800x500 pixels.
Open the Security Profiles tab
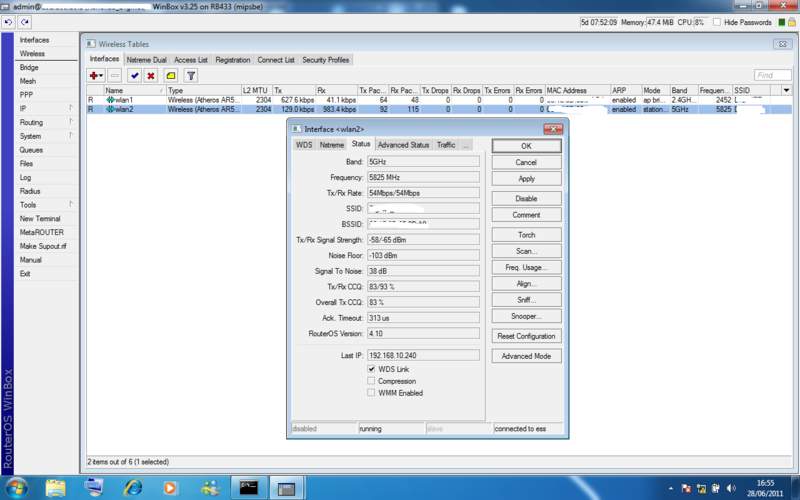tap(326, 60)
